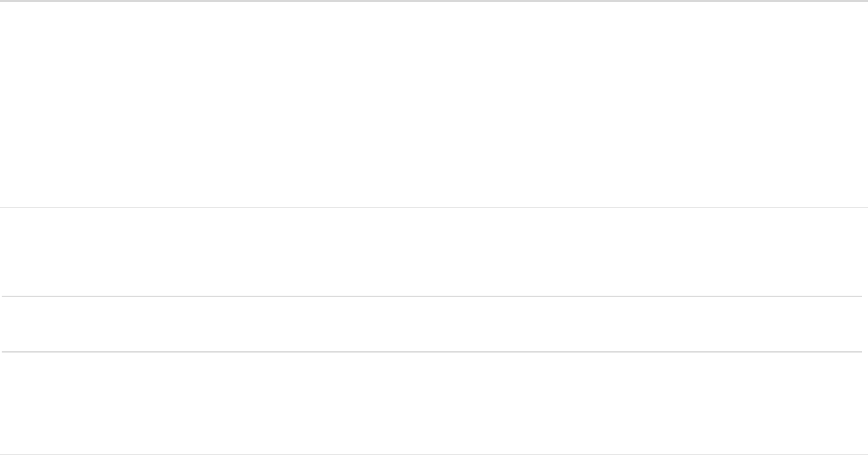The width and height of the screenshot is (868, 455).
Task: Click the right end of the third divider line
Action: click(x=857, y=351)
